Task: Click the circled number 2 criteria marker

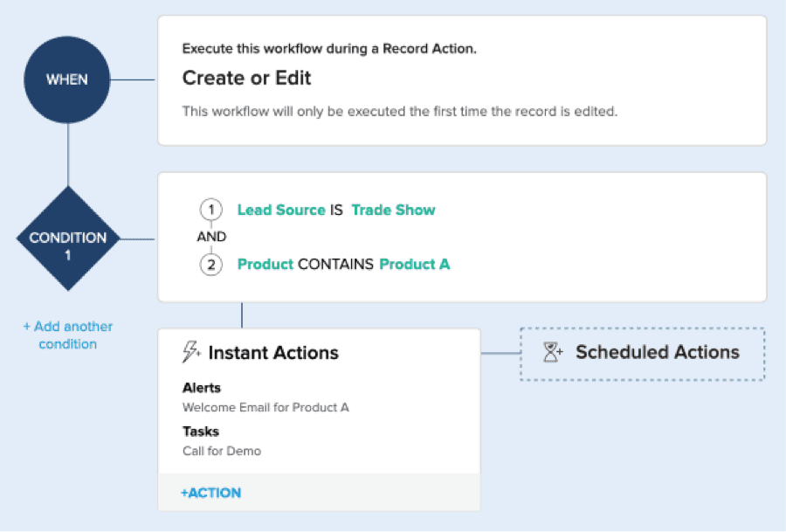Action: pos(211,264)
